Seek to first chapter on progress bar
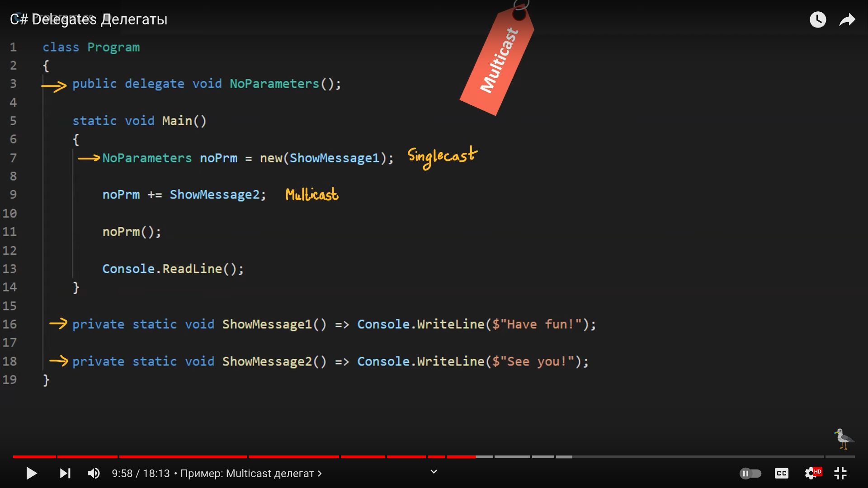Viewport: 868px width, 488px height. (34, 457)
